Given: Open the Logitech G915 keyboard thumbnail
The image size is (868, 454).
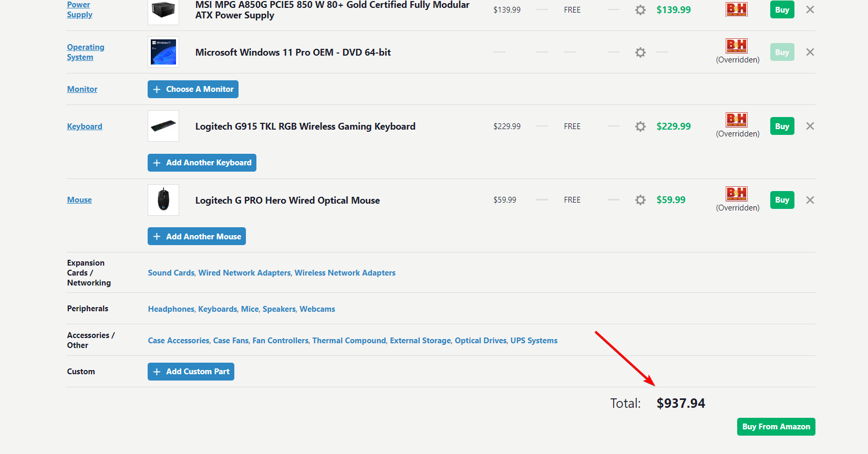Looking at the screenshot, I should point(163,126).
